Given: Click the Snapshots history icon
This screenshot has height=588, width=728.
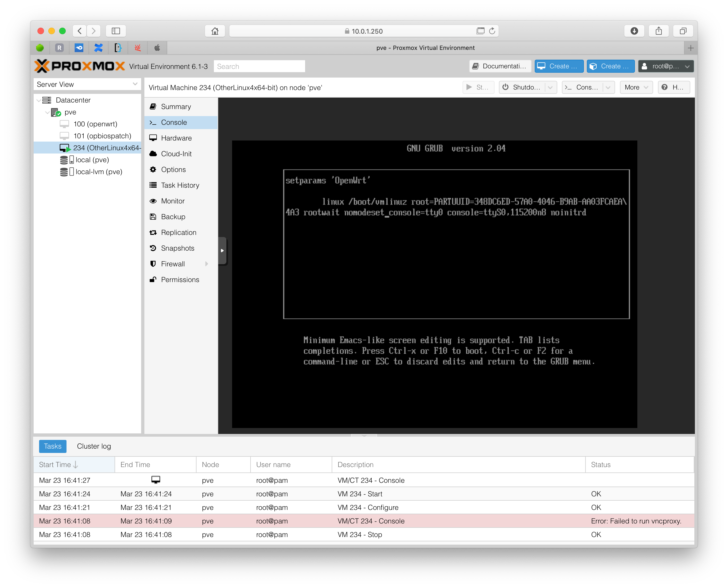Looking at the screenshot, I should pos(154,248).
